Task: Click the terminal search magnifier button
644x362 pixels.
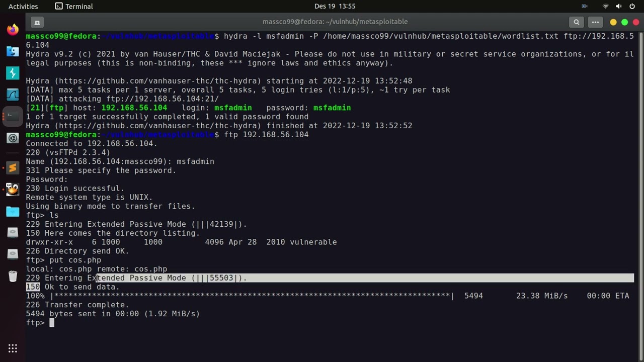Action: (577, 22)
